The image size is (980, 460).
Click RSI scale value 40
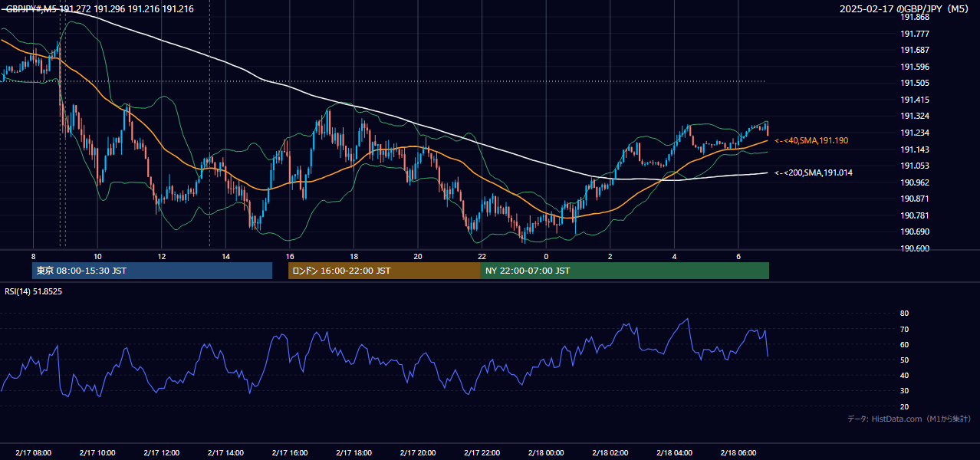905,376
